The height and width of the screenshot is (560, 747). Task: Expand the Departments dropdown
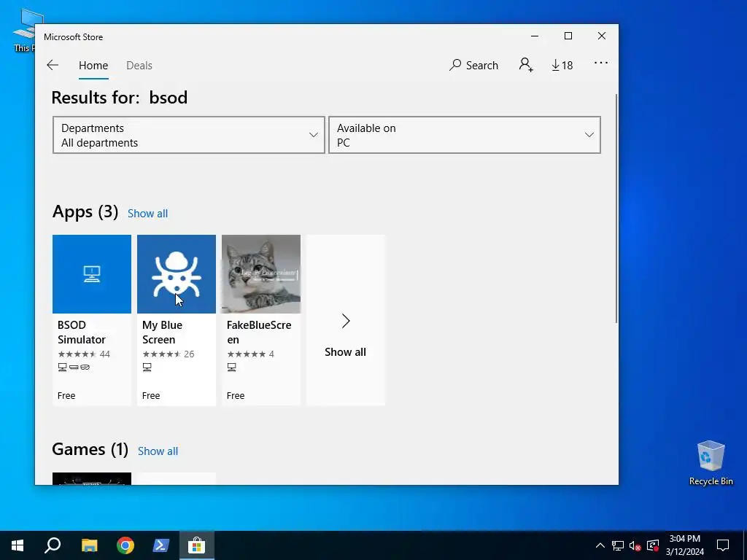[189, 135]
